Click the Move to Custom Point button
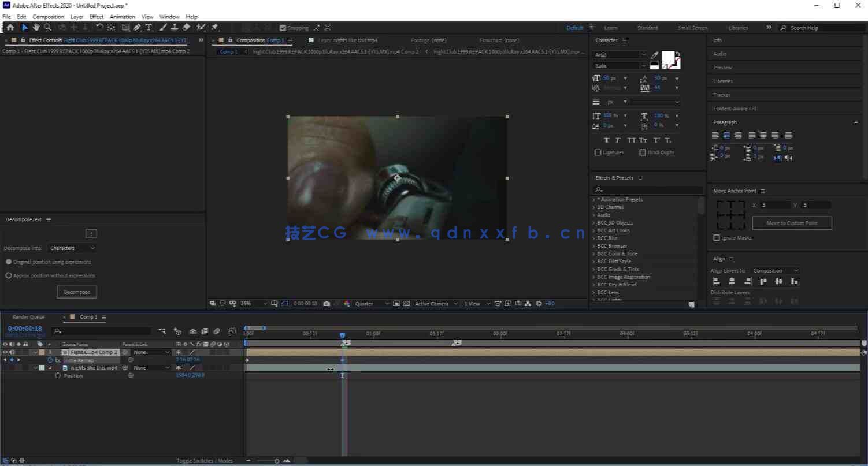 click(x=792, y=223)
